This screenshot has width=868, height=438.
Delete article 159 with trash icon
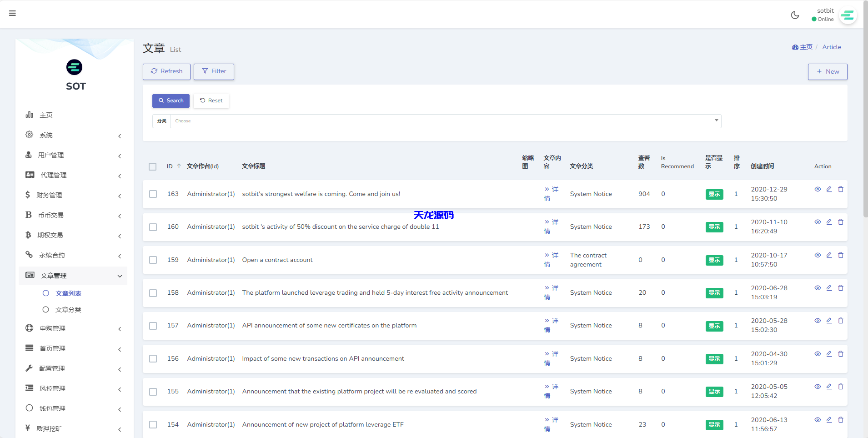tap(841, 255)
